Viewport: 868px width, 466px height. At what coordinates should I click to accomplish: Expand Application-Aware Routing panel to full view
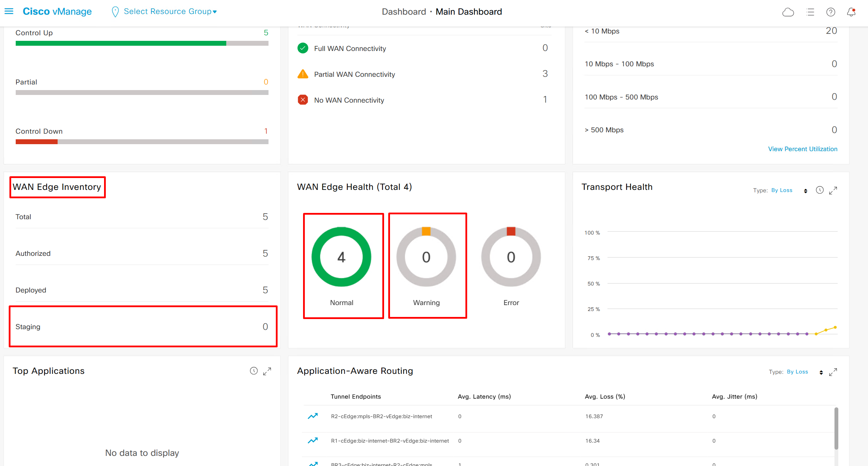click(x=833, y=372)
